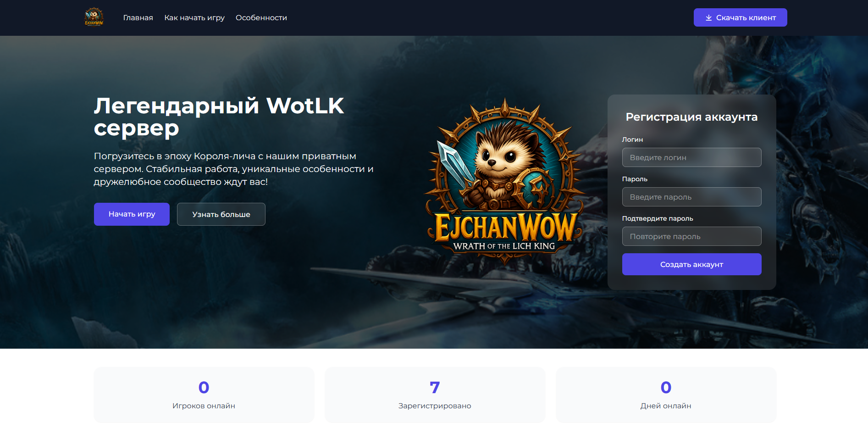Click the Подтвердите пароль label
The width and height of the screenshot is (868, 434).
click(x=658, y=218)
